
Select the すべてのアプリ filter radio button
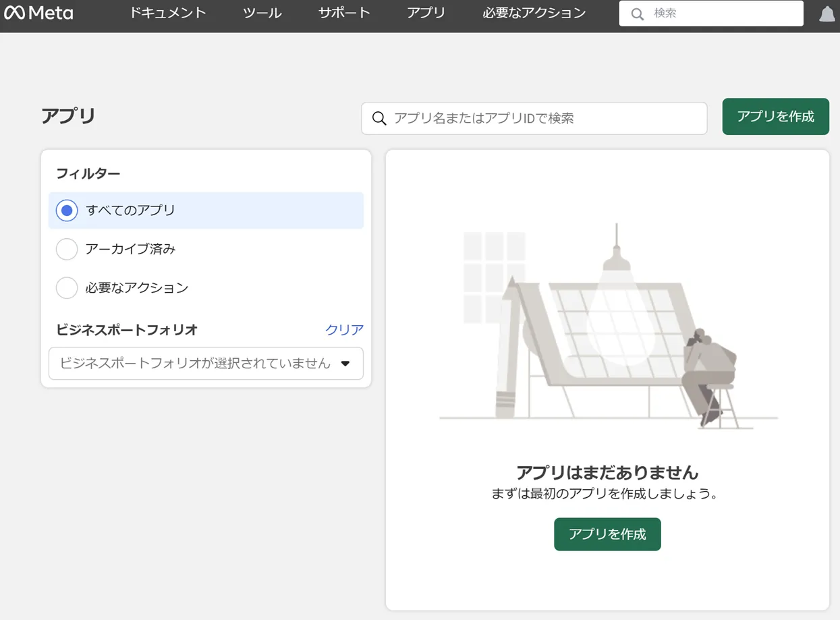click(66, 210)
